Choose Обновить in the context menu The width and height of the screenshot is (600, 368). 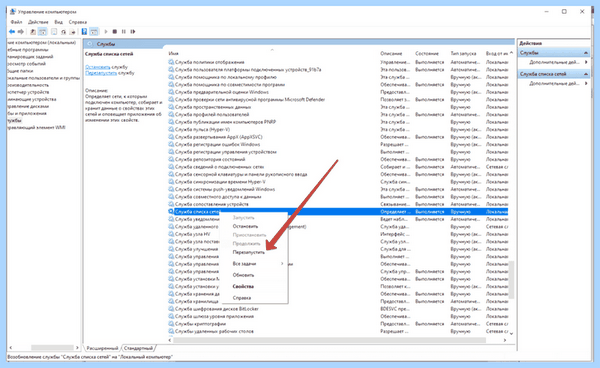click(243, 275)
